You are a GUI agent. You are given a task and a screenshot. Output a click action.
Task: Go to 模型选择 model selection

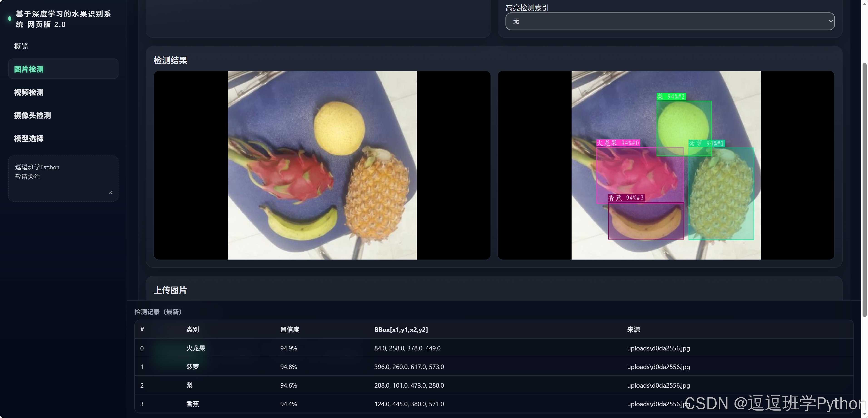(x=29, y=138)
